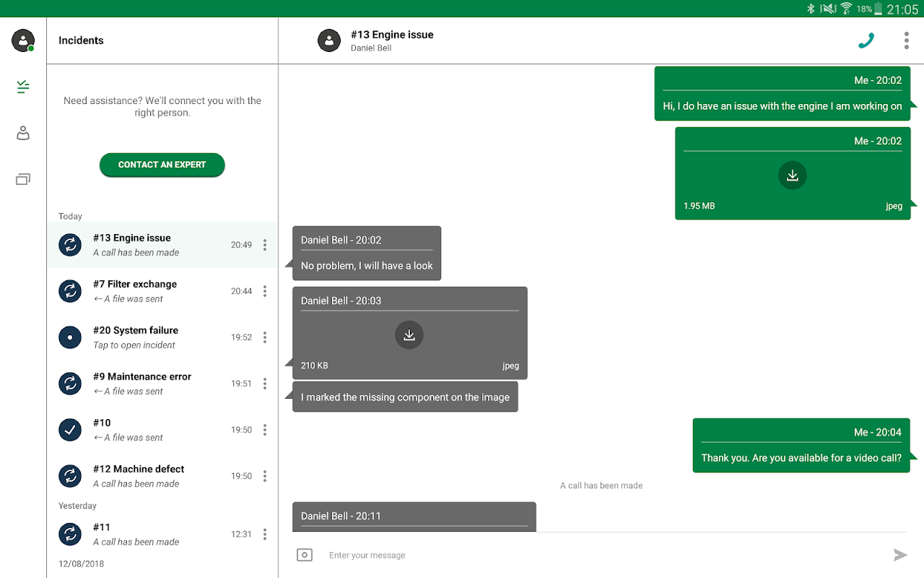Open options menu for #20 System failure
The image size is (924, 578).
pyautogui.click(x=265, y=337)
